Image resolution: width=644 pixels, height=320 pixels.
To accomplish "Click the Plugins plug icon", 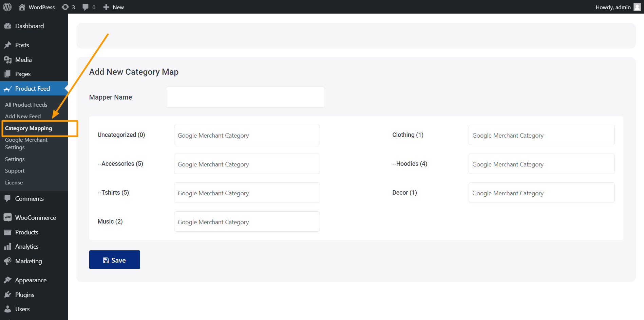I will (x=7, y=295).
